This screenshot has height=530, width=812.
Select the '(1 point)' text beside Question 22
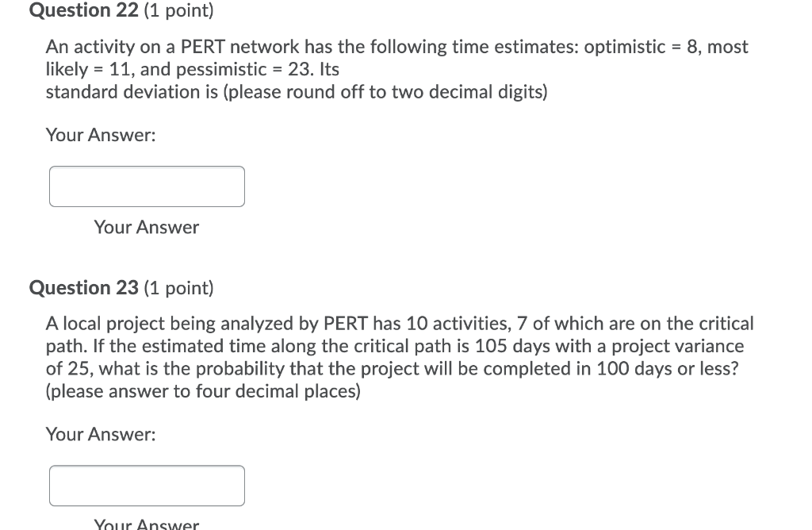pos(178,10)
